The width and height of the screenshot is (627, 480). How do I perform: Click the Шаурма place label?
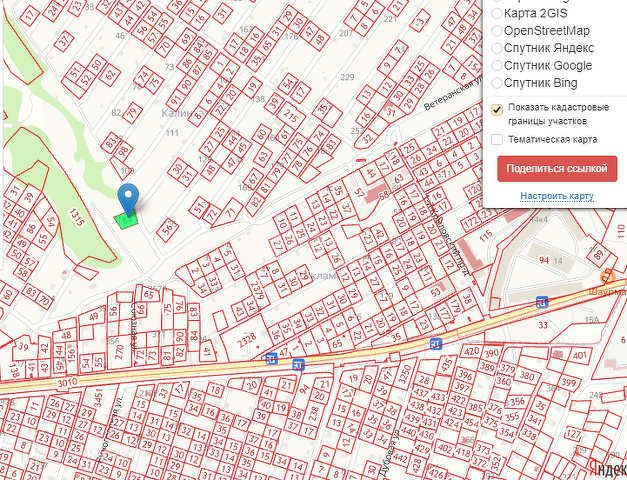[x=607, y=292]
